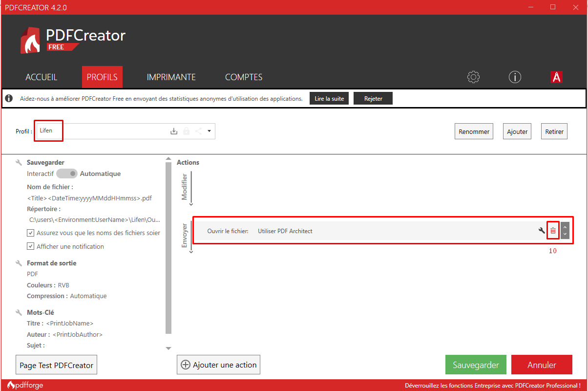Select the Lifen profile combo box
This screenshot has width=588, height=391.
coord(125,131)
